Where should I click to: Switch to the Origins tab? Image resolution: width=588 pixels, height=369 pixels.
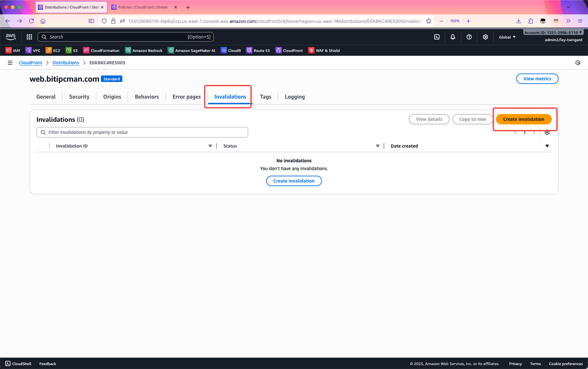(x=112, y=97)
